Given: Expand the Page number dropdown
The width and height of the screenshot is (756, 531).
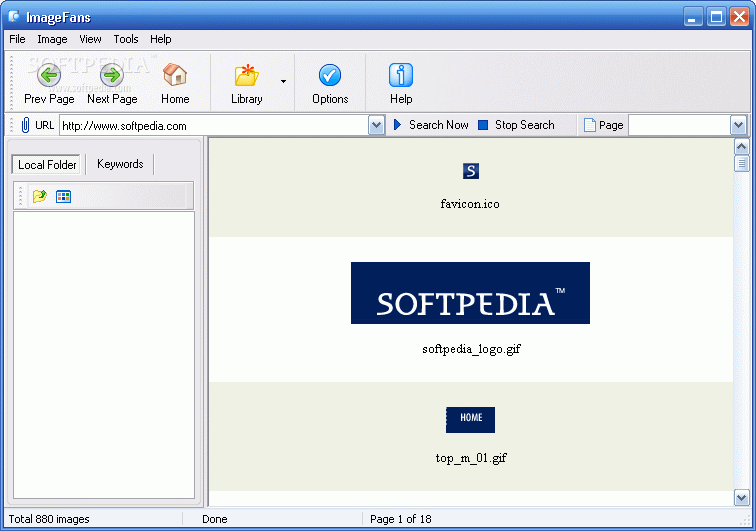Looking at the screenshot, I should pyautogui.click(x=739, y=125).
